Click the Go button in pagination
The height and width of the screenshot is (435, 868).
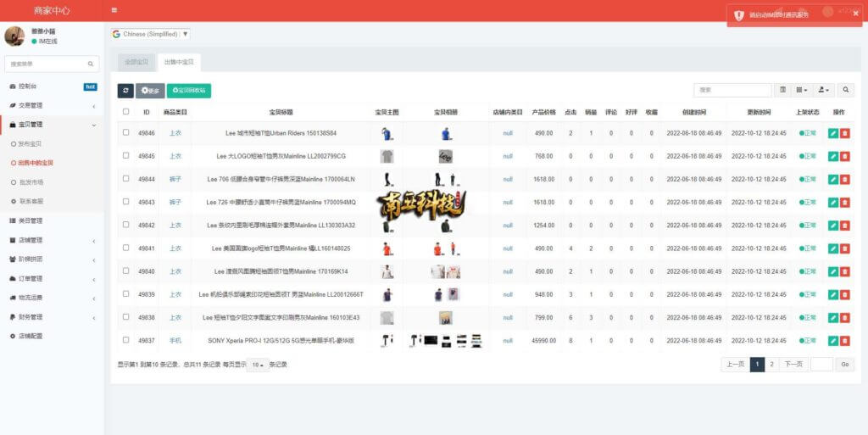tap(845, 364)
